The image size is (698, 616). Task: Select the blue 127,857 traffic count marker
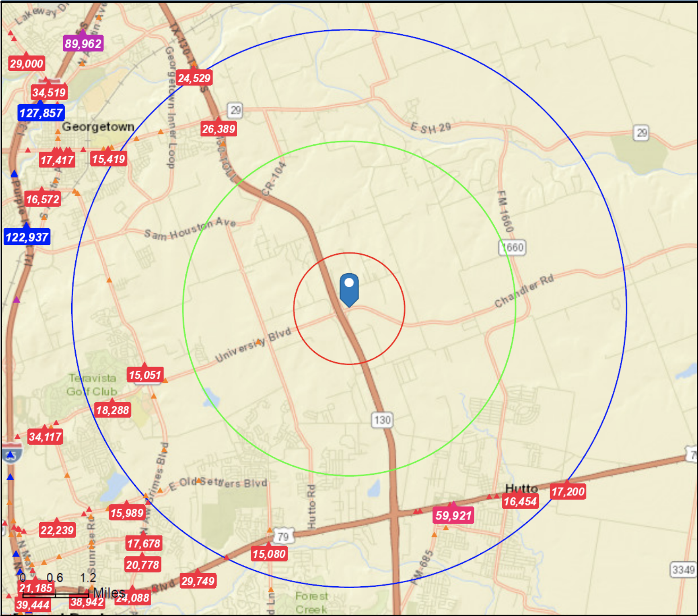[x=41, y=113]
